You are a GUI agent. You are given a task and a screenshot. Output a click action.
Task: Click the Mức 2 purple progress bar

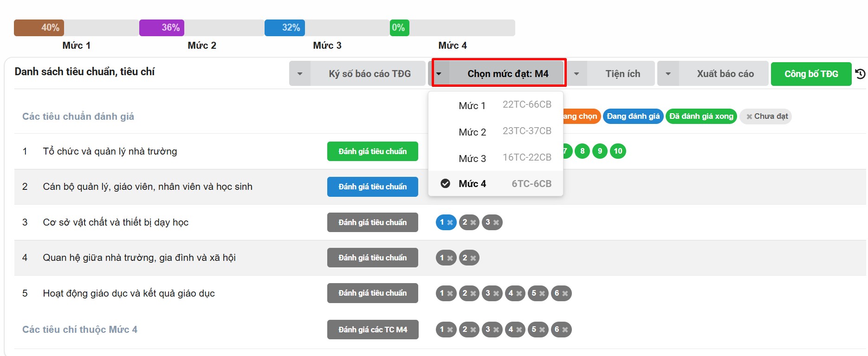162,28
